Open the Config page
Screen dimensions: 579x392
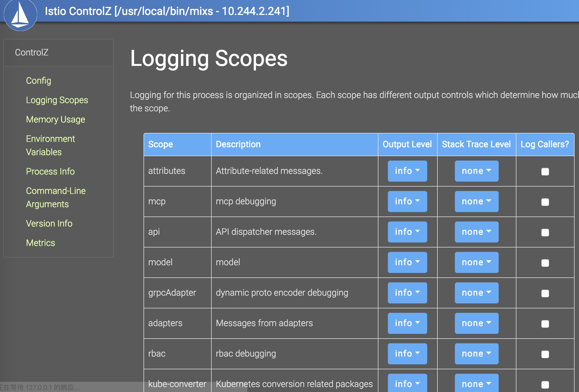[x=39, y=81]
